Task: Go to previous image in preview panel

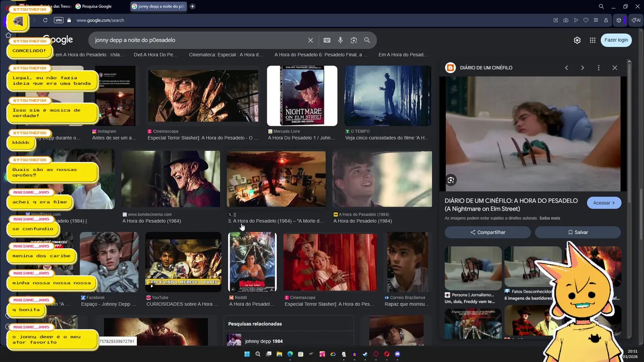Action: tap(567, 68)
